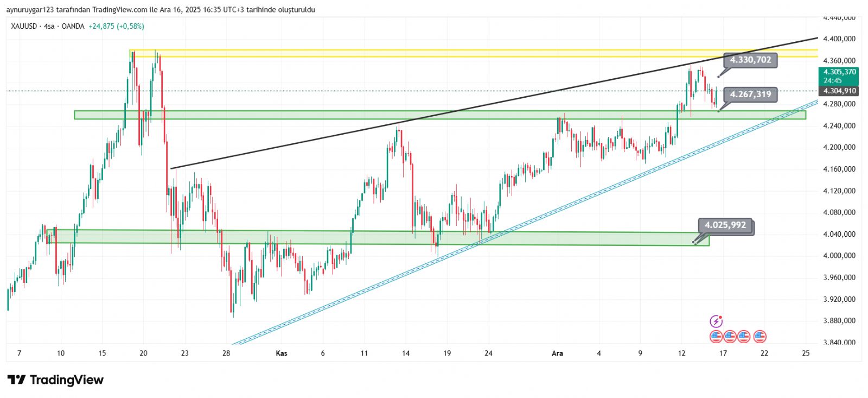Image resolution: width=868 pixels, height=398 pixels.
Task: Click the XAUUSD symbol name
Action: click(x=24, y=26)
